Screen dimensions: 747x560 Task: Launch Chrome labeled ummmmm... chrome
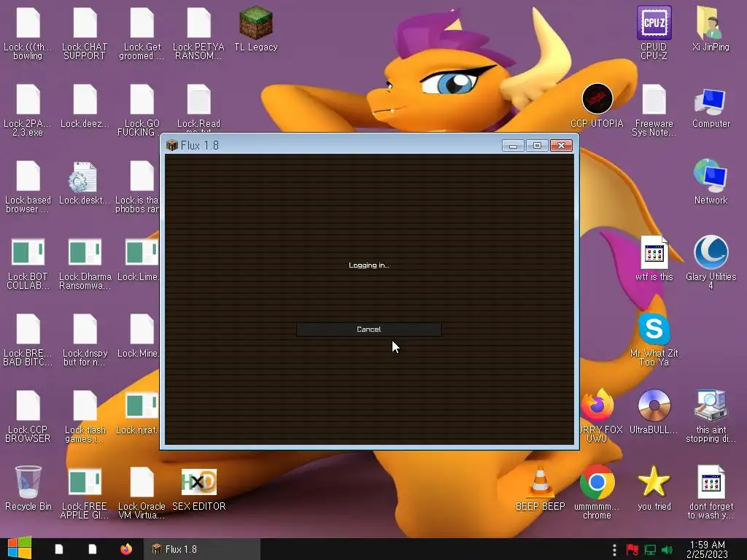(597, 492)
